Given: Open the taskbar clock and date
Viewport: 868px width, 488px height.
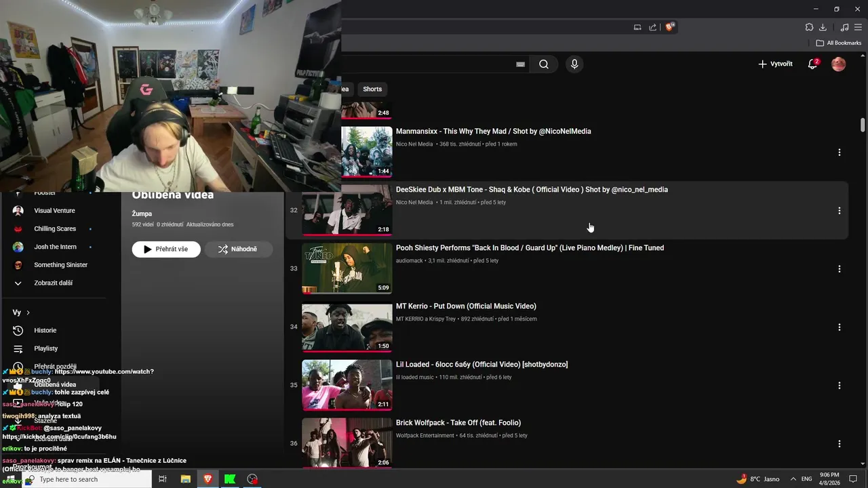Looking at the screenshot, I should 829,479.
